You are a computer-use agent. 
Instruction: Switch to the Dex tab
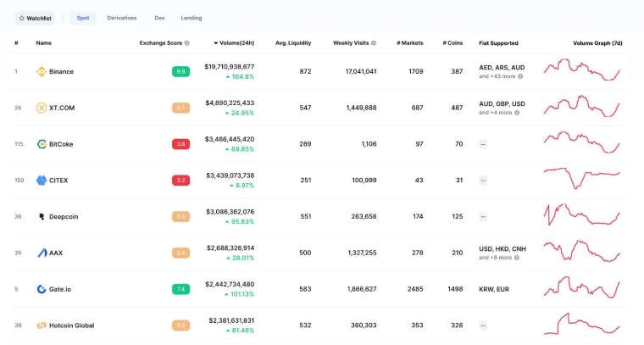coord(159,18)
